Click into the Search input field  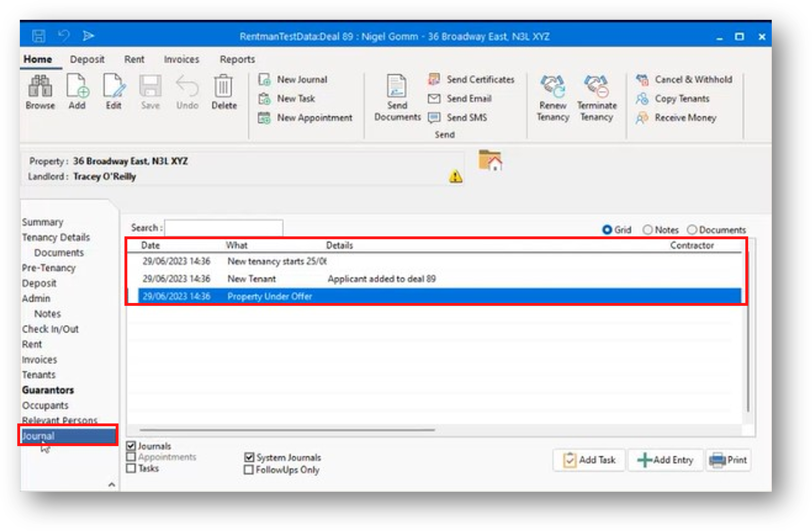pyautogui.click(x=223, y=228)
